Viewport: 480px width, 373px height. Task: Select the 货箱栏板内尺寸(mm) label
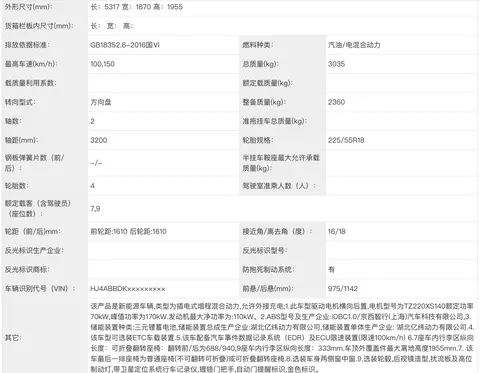coord(39,26)
